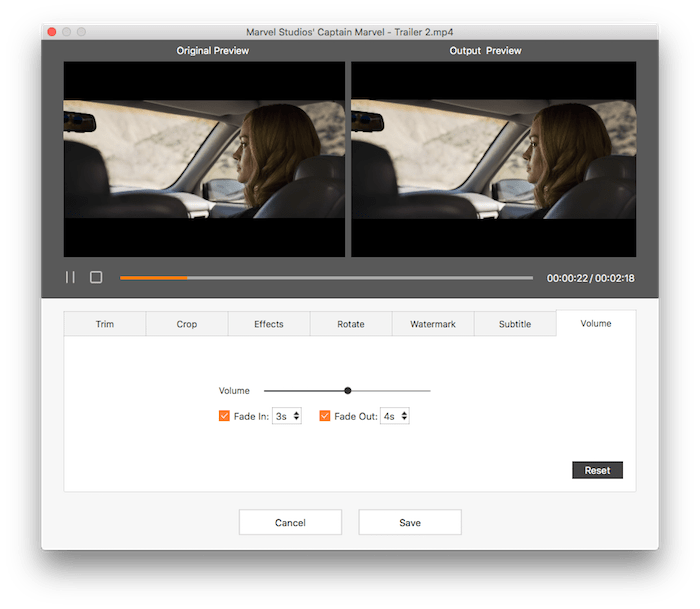Switch to the Effects tab
Image resolution: width=700 pixels, height=609 pixels.
269,324
